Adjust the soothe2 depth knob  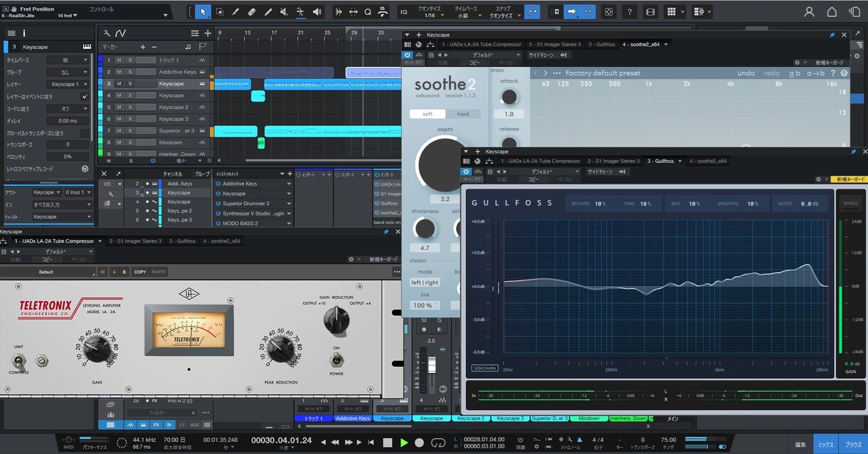445,164
